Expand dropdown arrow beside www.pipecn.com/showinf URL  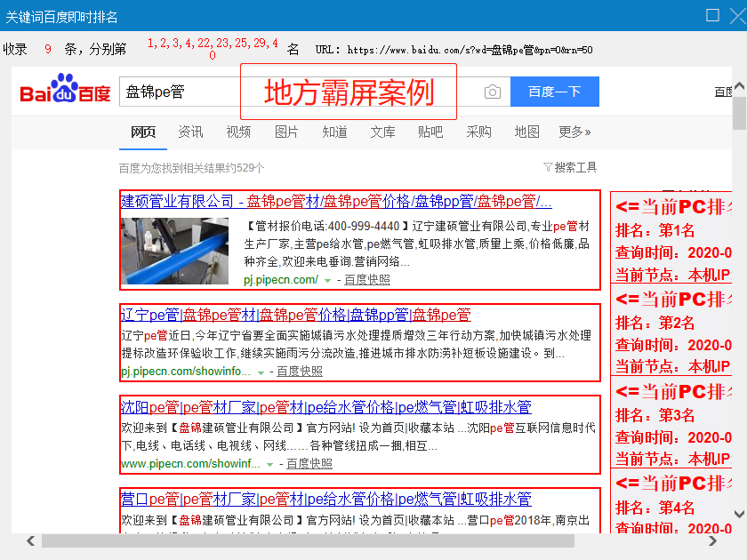coord(270,464)
